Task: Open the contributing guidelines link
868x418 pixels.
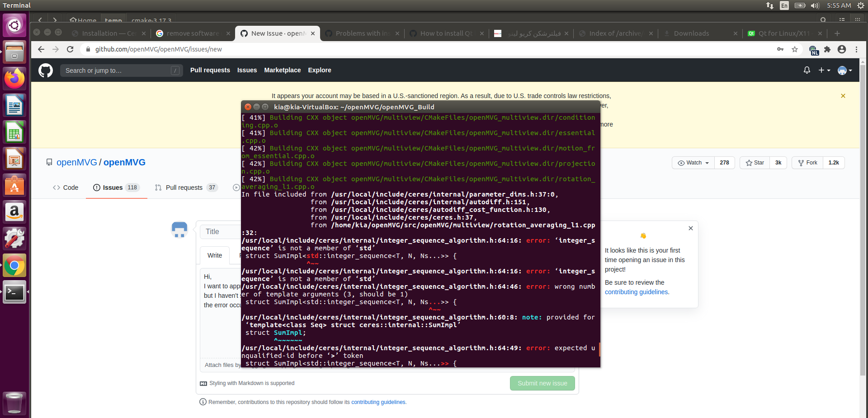Action: (378, 402)
